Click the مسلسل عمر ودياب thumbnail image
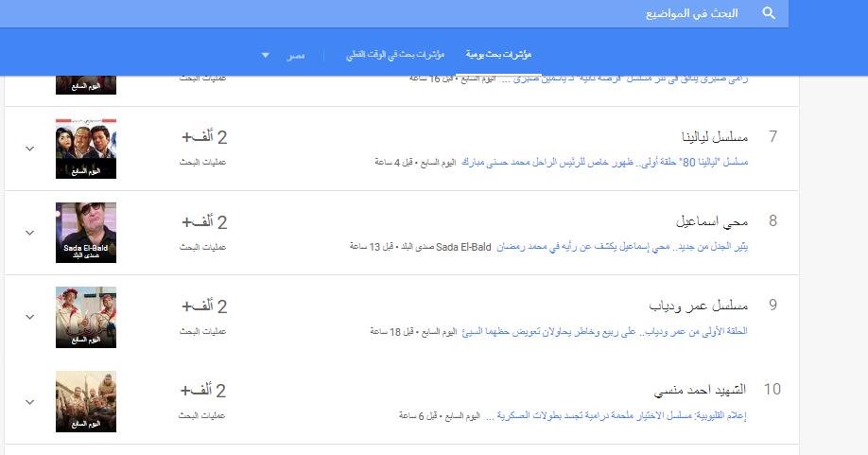This screenshot has height=455, width=868. point(86,317)
